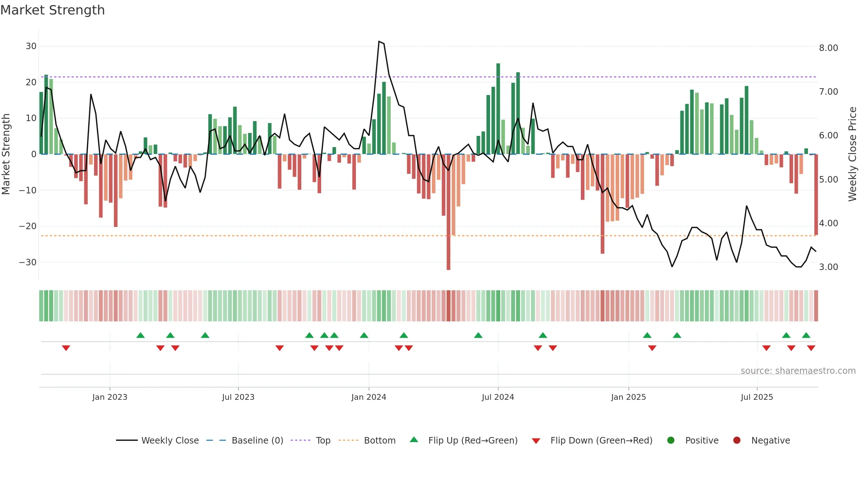Click the 6.00 price tick label
The width and height of the screenshot is (868, 488).
pyautogui.click(x=829, y=135)
